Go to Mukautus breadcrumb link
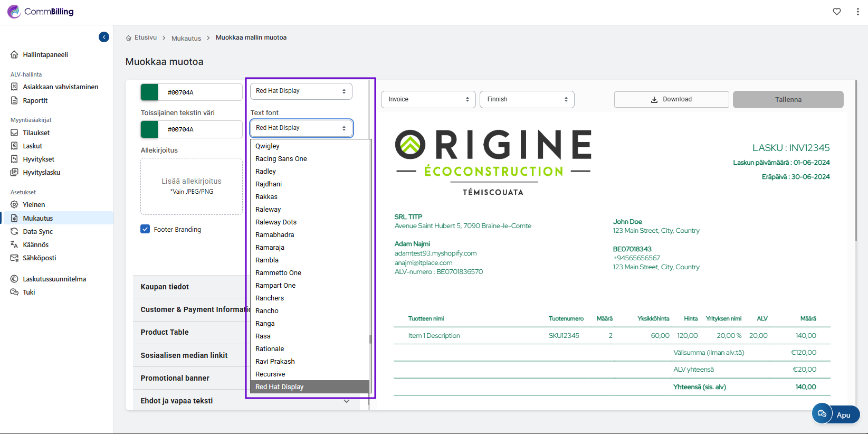Screen dimensions: 868x434 point(186,38)
